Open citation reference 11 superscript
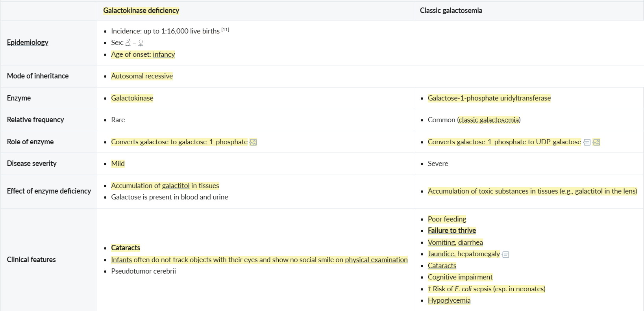The width and height of the screenshot is (644, 311). 225,30
